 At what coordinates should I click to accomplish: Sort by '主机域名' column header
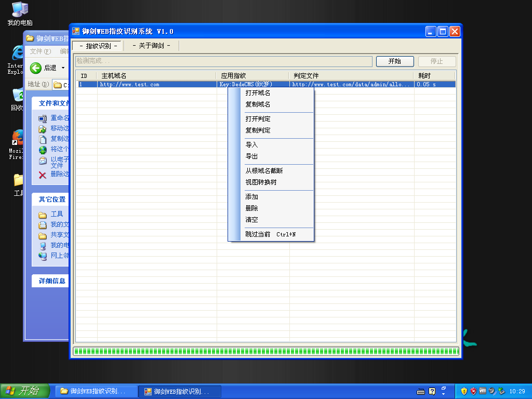tap(156, 76)
